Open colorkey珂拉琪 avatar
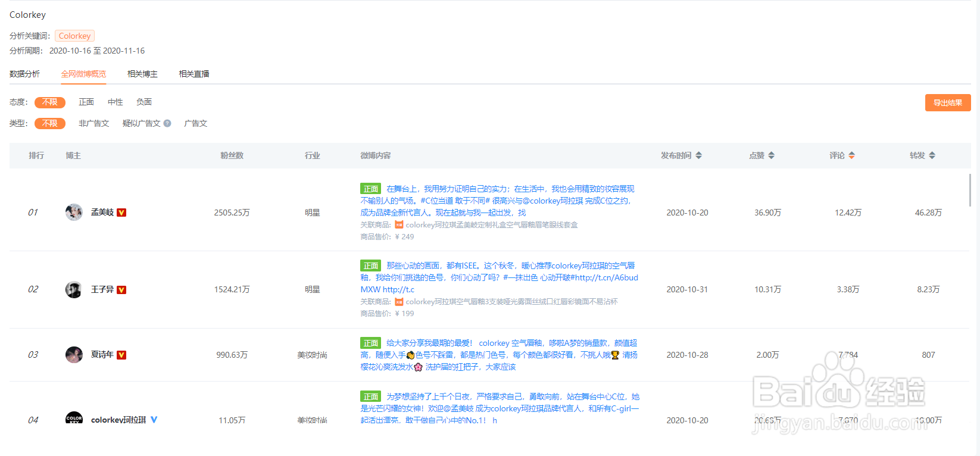Image resolution: width=980 pixels, height=456 pixels. 74,417
